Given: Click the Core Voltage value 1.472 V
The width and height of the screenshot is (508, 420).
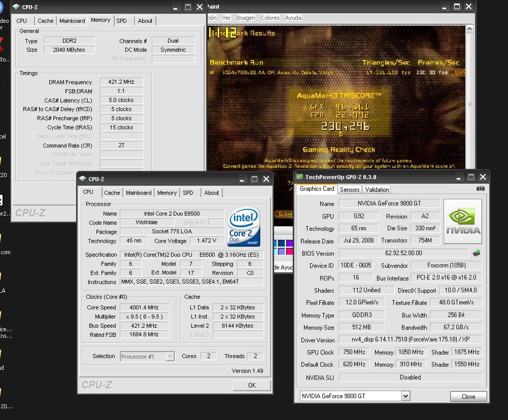Looking at the screenshot, I should tap(207, 240).
